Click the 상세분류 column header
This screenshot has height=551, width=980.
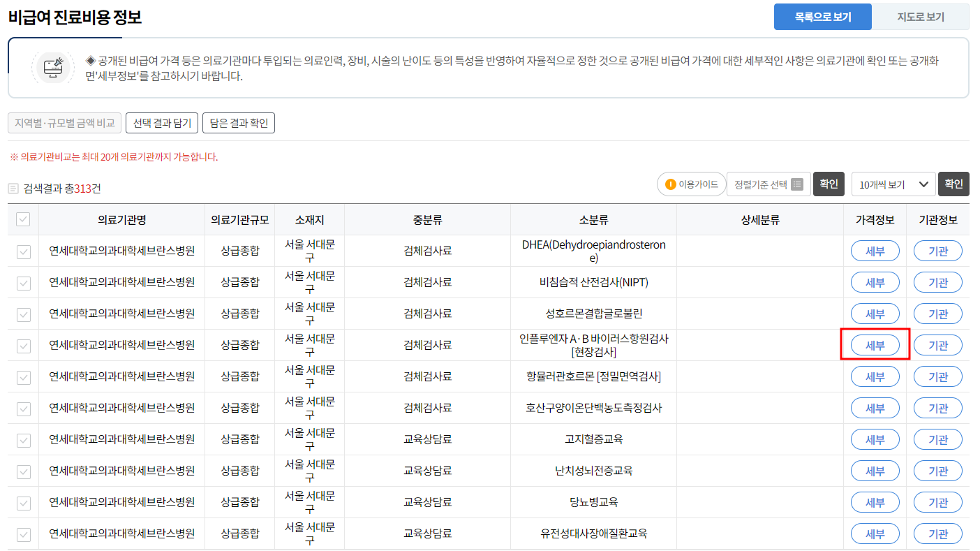coord(760,220)
